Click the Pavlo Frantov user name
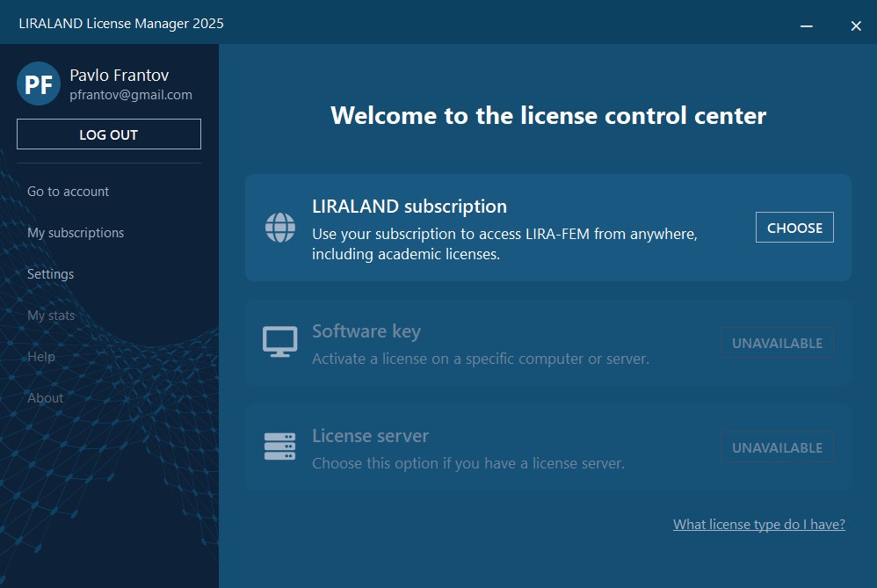This screenshot has width=877, height=588. pos(120,76)
